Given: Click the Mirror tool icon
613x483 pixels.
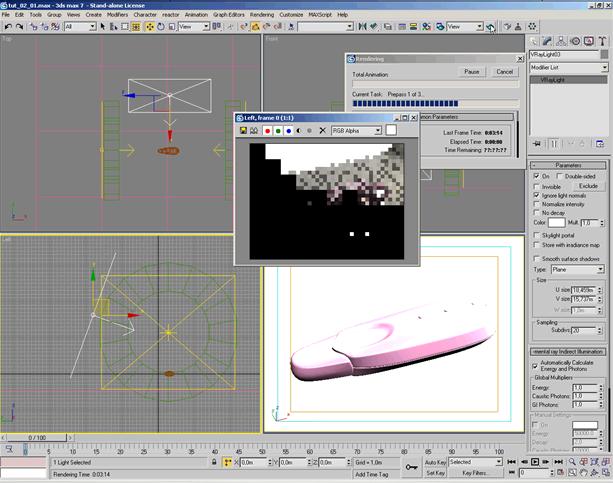Looking at the screenshot, I should coord(362,27).
